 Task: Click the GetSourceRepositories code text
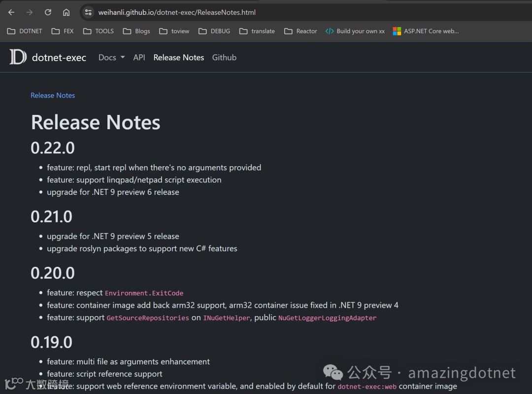coord(148,318)
